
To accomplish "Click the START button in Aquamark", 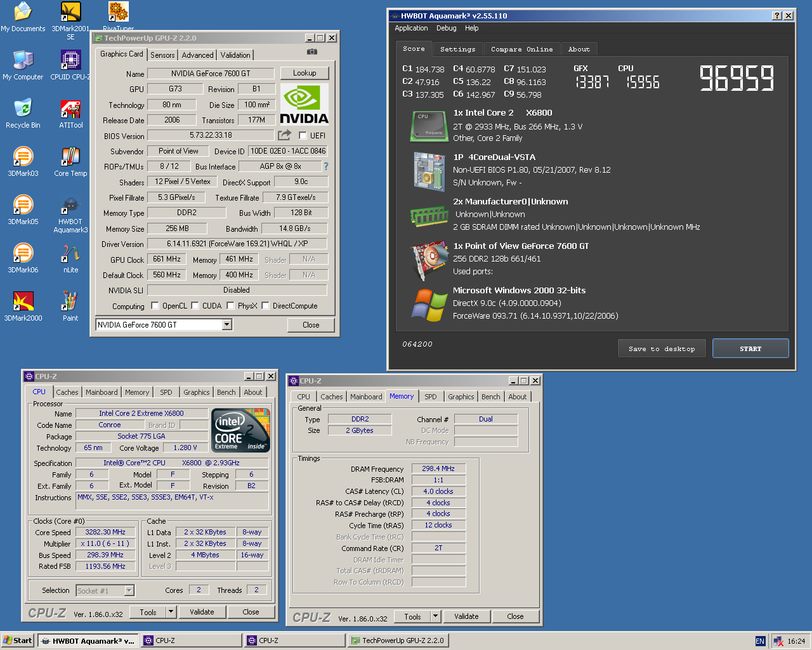I will click(750, 348).
